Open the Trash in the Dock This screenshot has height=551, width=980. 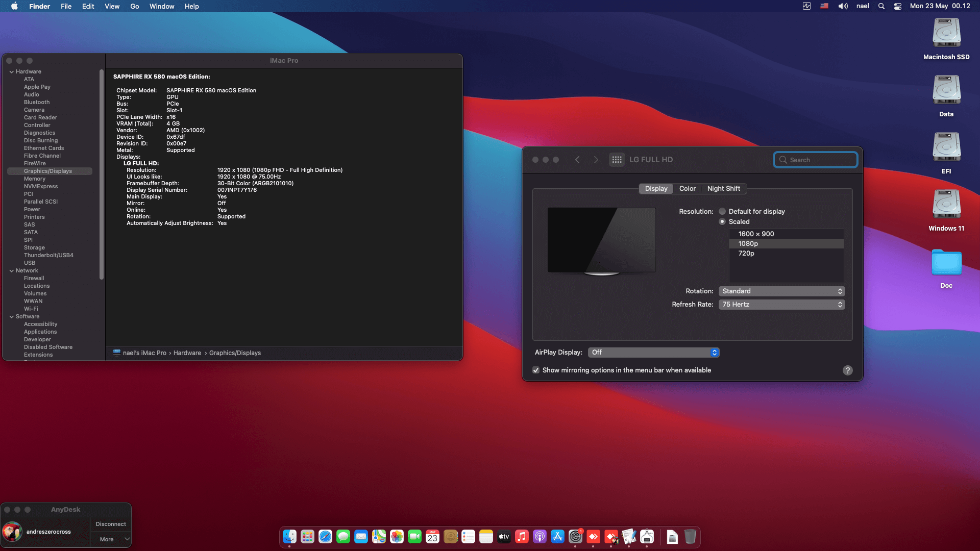(x=691, y=537)
